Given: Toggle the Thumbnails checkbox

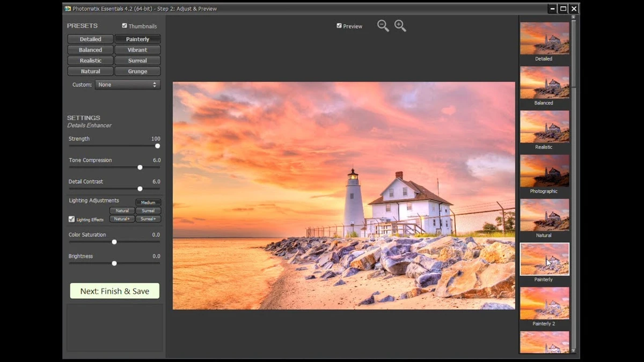Looking at the screenshot, I should pyautogui.click(x=125, y=26).
